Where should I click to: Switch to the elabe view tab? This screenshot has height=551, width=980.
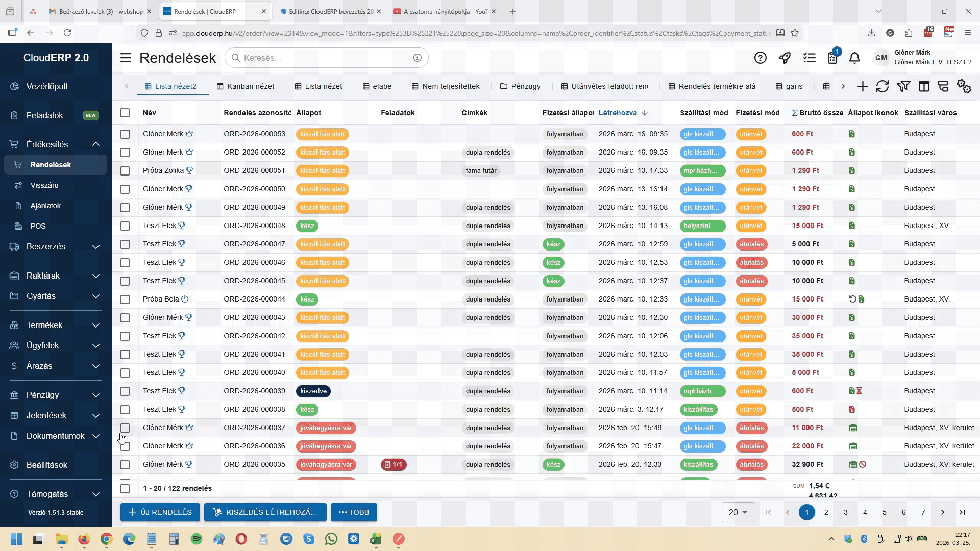377,86
